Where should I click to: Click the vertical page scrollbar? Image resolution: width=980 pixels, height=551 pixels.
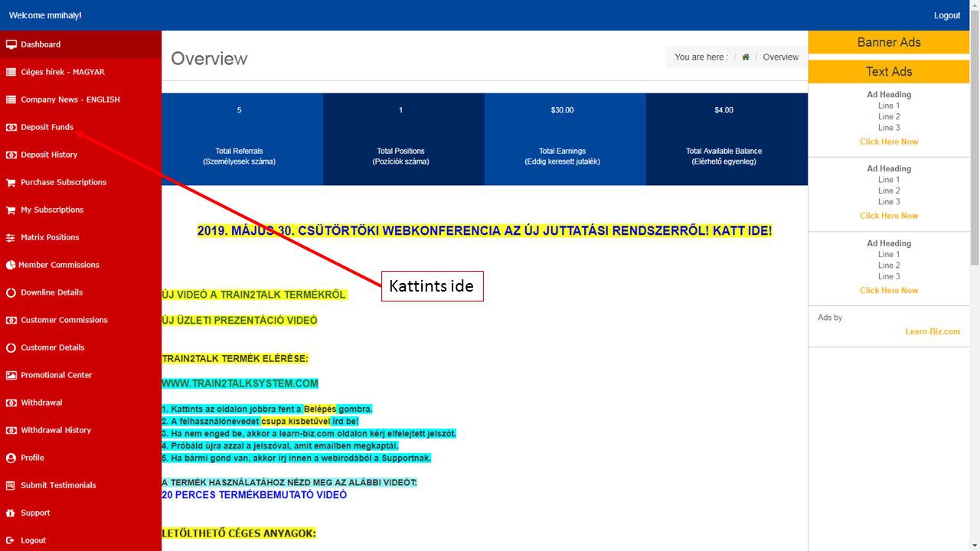click(974, 153)
